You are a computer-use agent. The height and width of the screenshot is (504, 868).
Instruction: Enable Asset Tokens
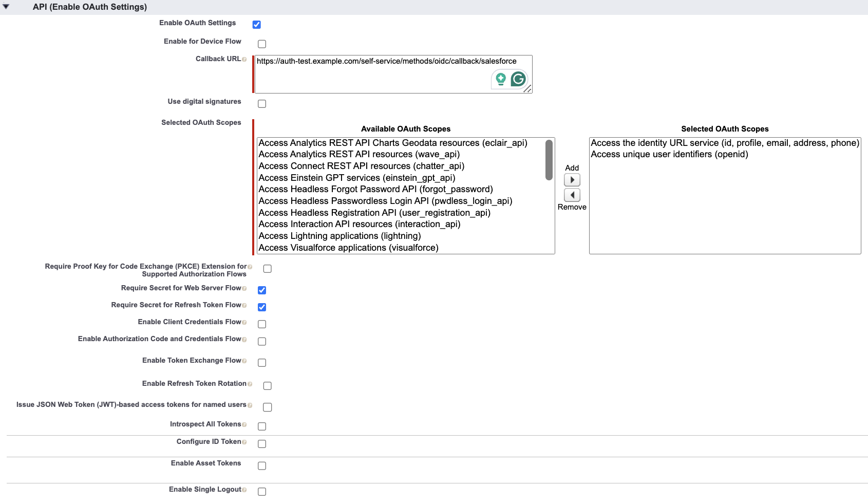(x=262, y=465)
